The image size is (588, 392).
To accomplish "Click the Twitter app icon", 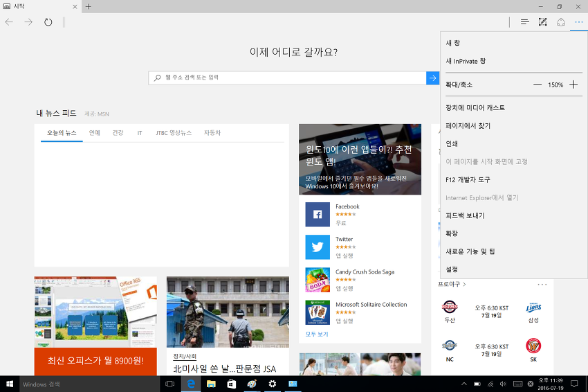I will click(x=318, y=247).
